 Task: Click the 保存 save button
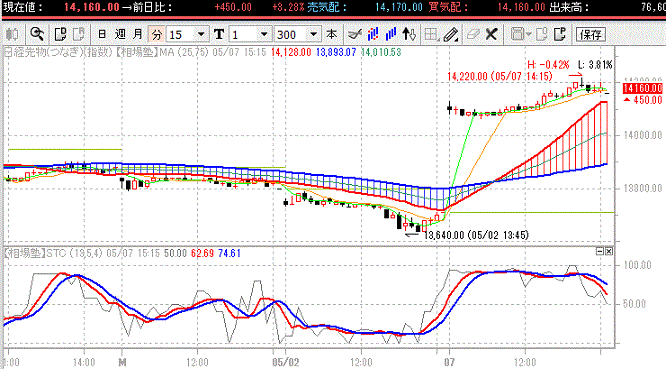(x=591, y=34)
